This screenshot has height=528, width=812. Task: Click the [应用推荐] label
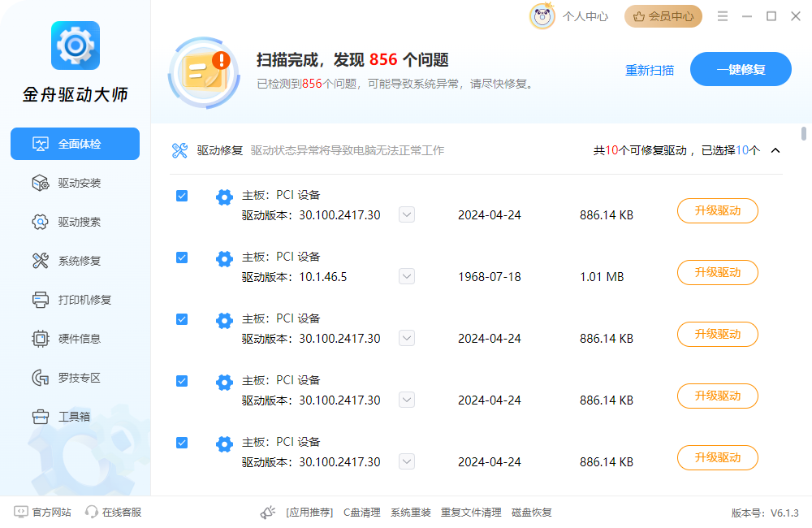coord(309,513)
